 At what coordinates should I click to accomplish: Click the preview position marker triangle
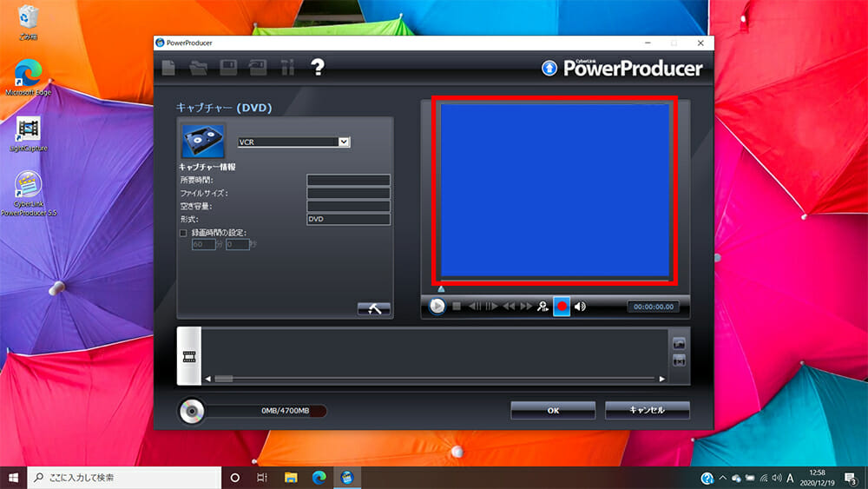(x=441, y=289)
